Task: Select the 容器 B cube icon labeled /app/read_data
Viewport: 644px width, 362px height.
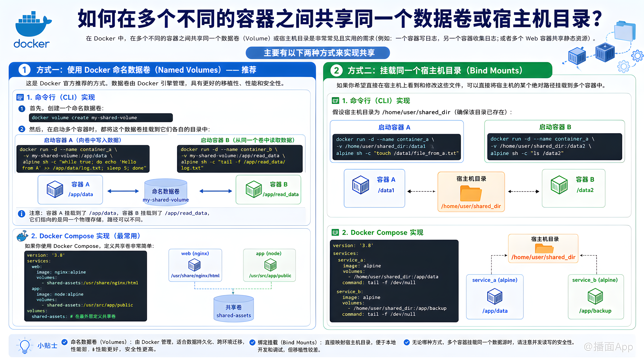Action: [x=254, y=189]
